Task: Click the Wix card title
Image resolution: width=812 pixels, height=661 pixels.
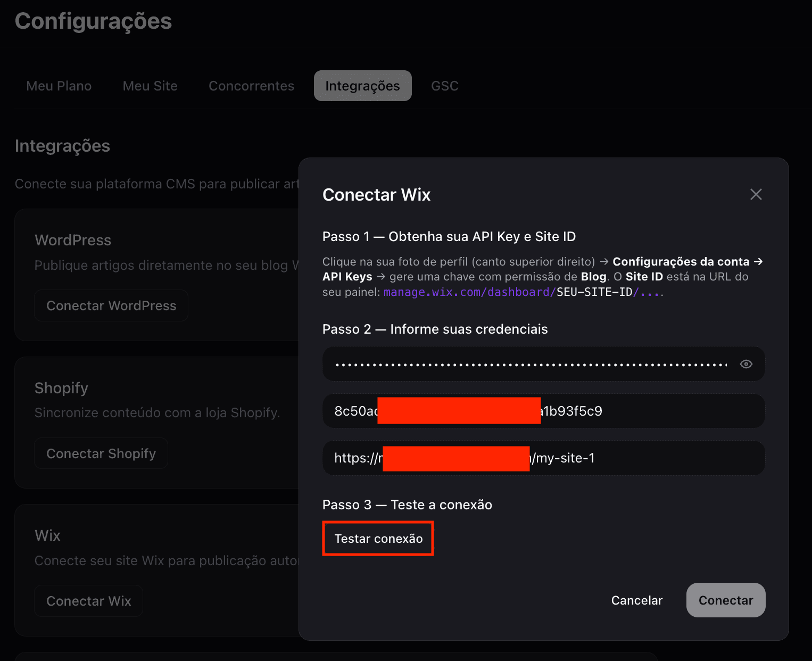Action: click(x=47, y=535)
